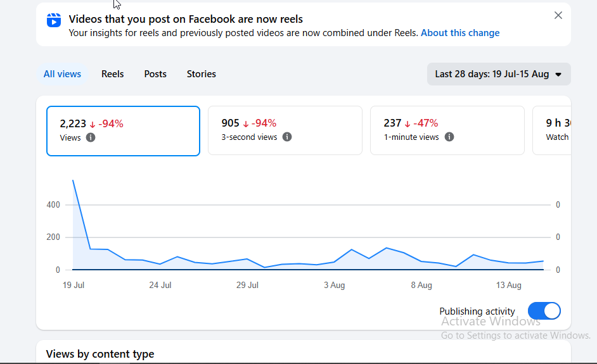597x364 pixels.
Task: Turn off the Publishing activity toggle
Action: coord(544,311)
